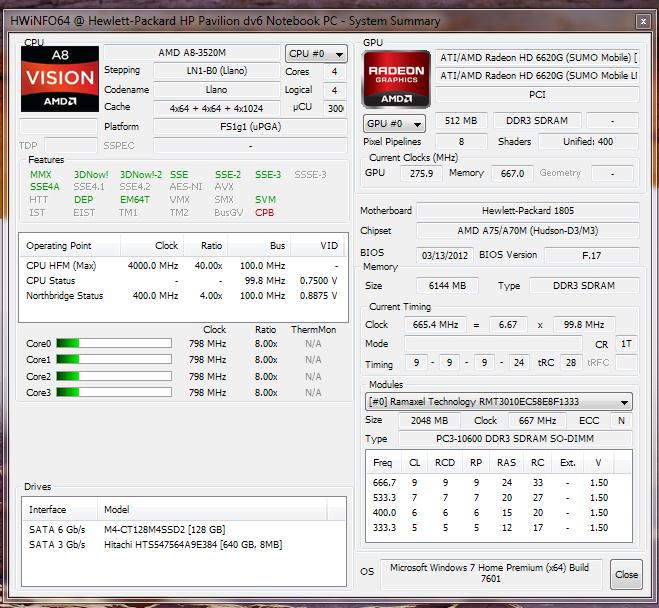Click the PCI bus interface field

click(x=537, y=95)
